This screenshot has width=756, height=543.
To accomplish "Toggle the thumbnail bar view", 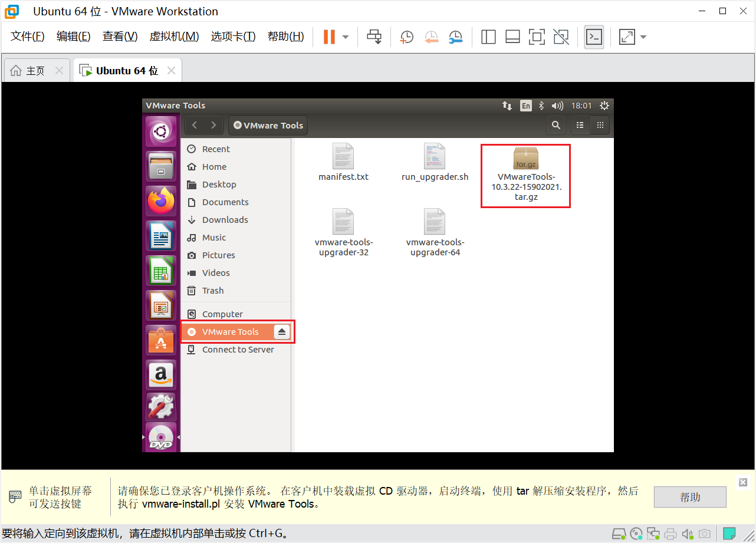I will coord(512,37).
